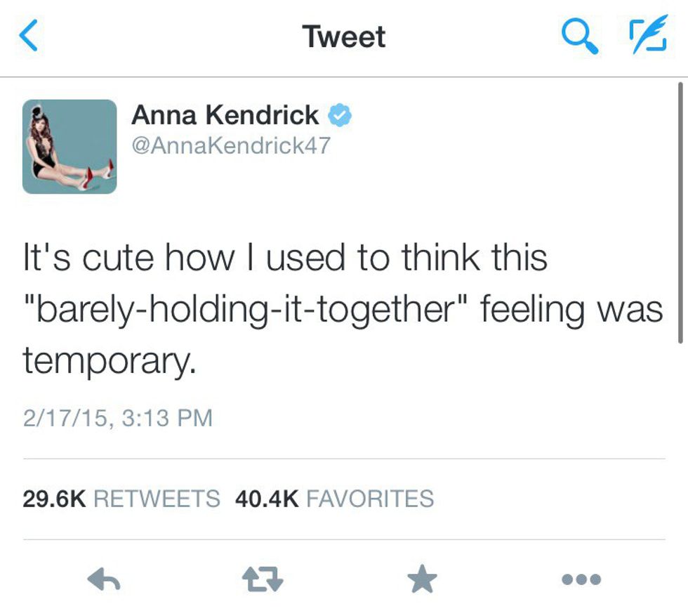Tap the Tweet header title

[x=343, y=37]
